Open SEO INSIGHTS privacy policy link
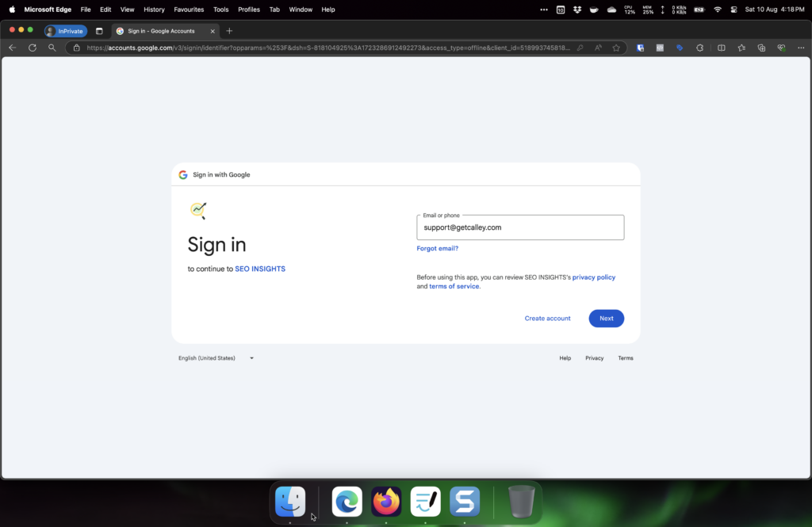 point(593,277)
